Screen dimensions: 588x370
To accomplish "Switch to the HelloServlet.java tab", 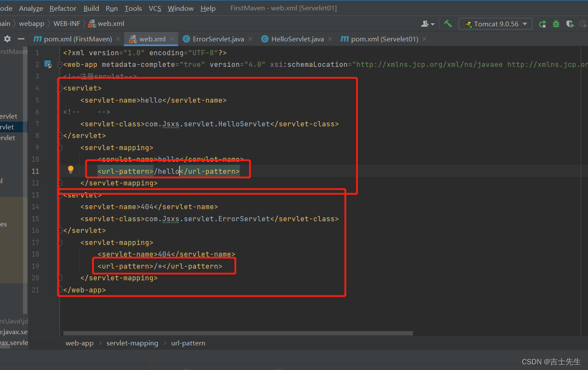I will (297, 39).
